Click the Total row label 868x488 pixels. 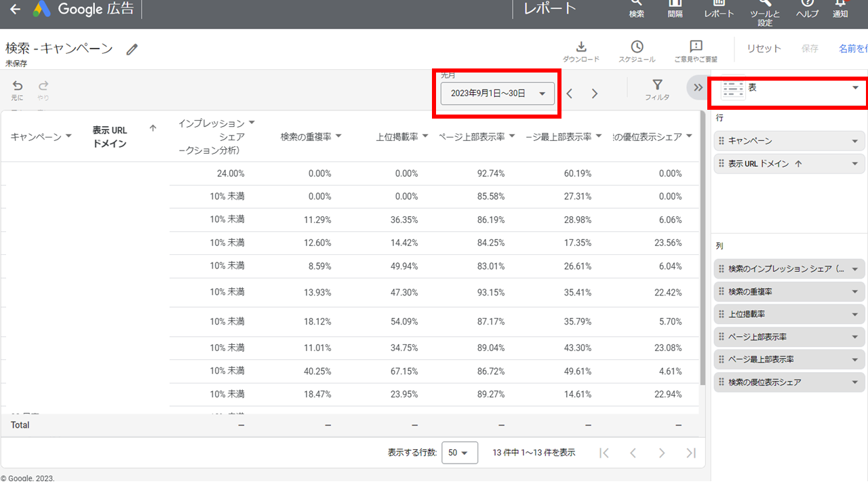(20, 425)
